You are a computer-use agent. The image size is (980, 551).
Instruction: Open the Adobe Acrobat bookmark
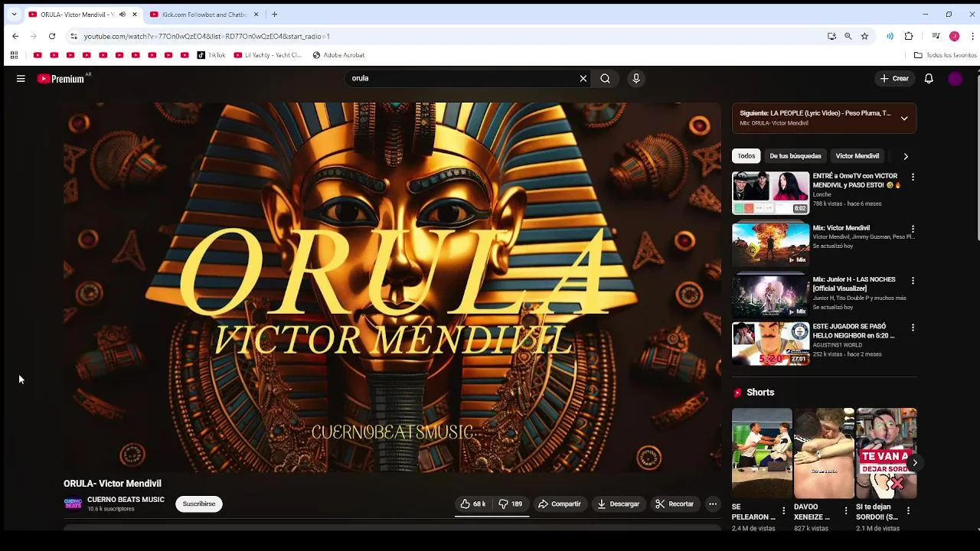pos(338,55)
